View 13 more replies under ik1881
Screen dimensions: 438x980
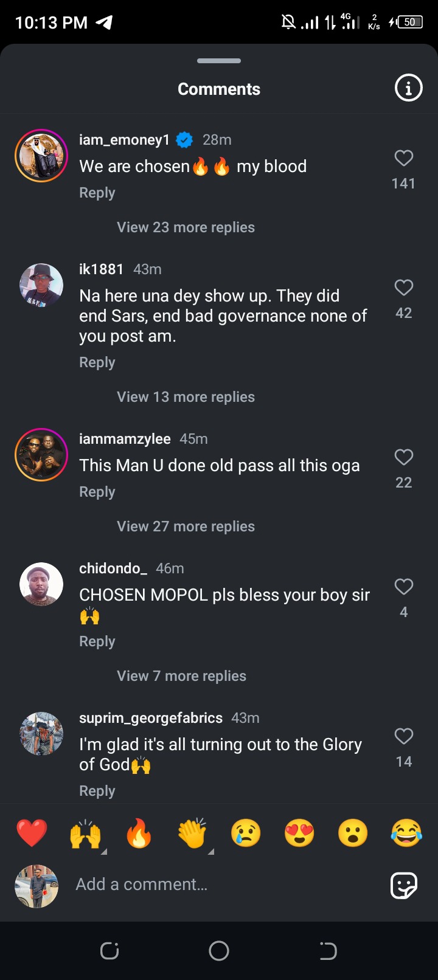pos(186,397)
